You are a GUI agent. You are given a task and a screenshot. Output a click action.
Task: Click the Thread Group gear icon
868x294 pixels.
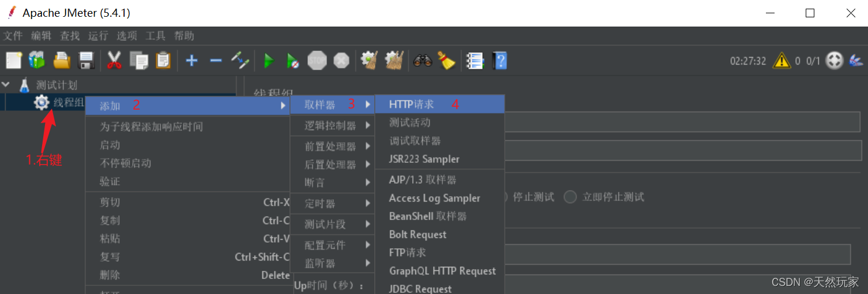point(42,103)
